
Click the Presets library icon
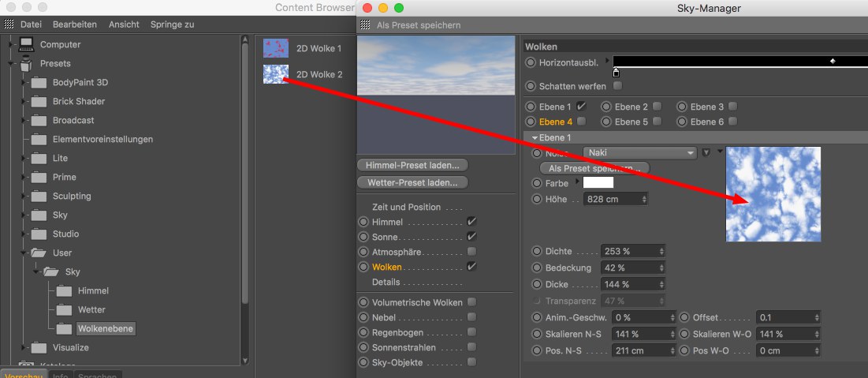click(26, 63)
